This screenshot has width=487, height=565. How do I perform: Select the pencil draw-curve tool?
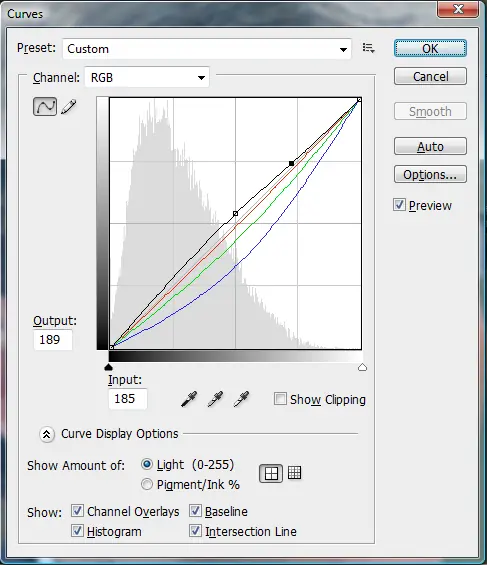click(x=69, y=107)
